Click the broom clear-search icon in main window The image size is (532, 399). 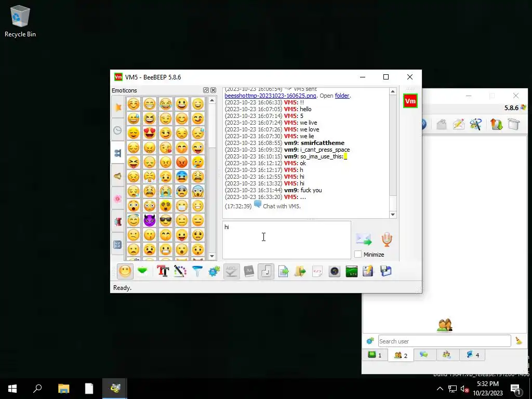point(518,341)
